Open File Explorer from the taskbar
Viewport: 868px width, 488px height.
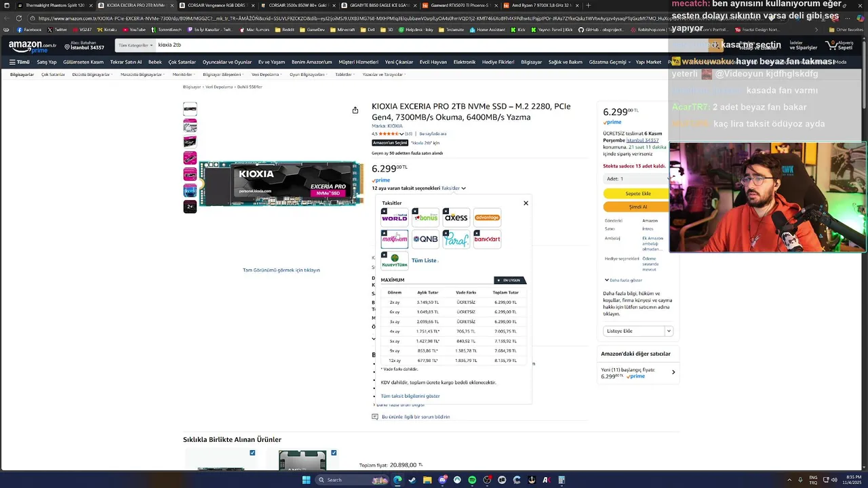pos(427,480)
